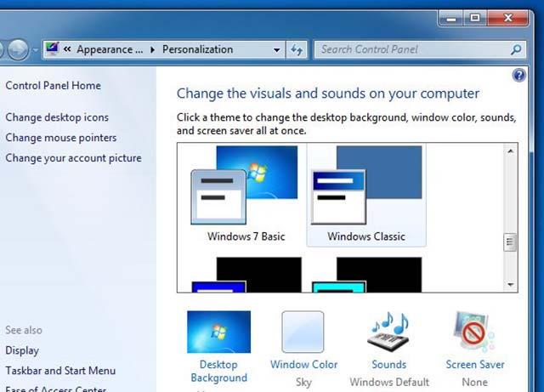Select the Windows 7 Basic theme
Screen dimensions: 544x392
[244, 195]
